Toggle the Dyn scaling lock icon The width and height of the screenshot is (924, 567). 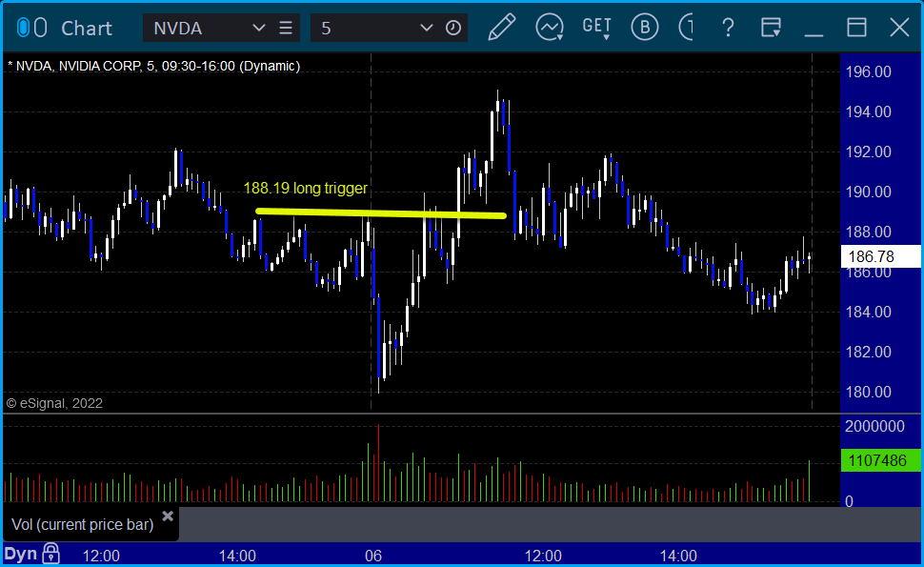50,554
